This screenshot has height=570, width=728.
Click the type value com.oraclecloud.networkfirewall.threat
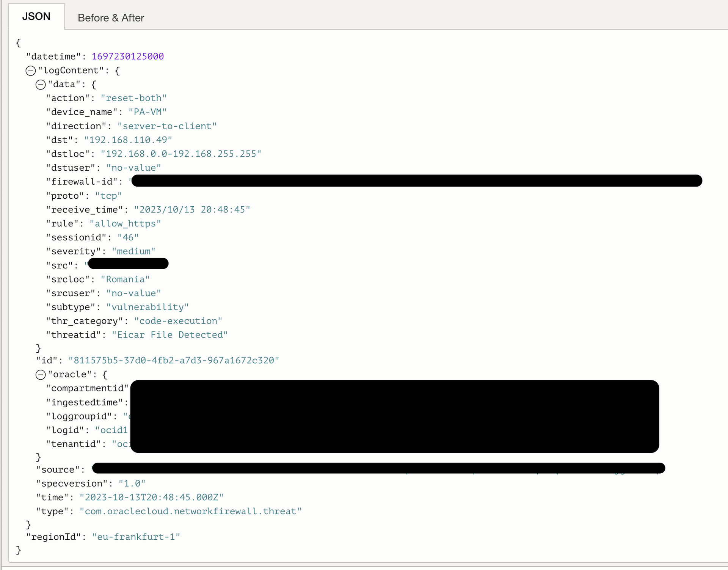(190, 511)
